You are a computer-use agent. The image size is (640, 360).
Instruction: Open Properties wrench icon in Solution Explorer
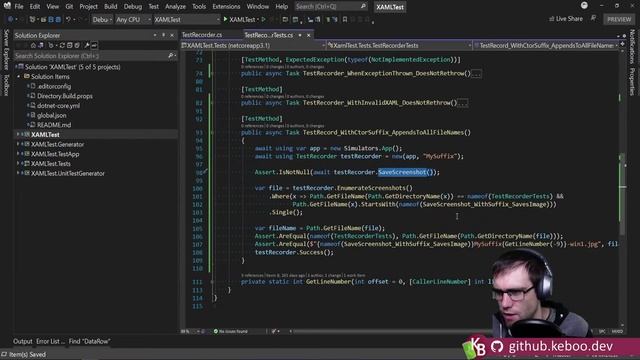pyautogui.click(x=87, y=45)
